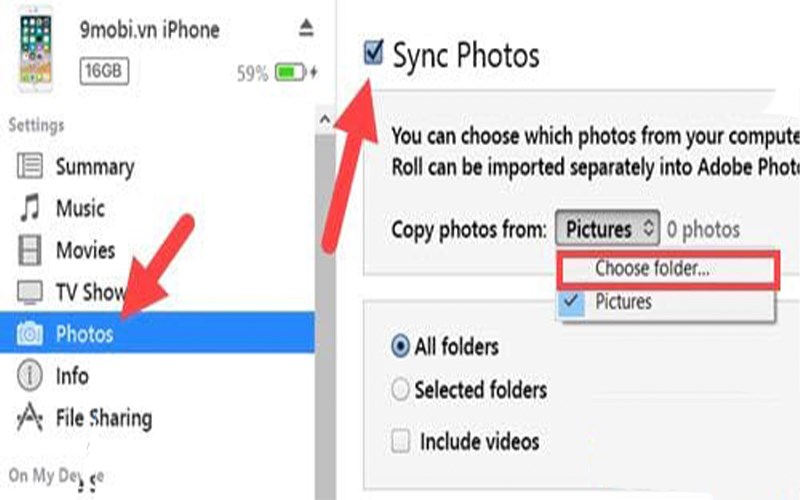Enable the Include videos checkbox
The height and width of the screenshot is (500, 800).
click(401, 441)
